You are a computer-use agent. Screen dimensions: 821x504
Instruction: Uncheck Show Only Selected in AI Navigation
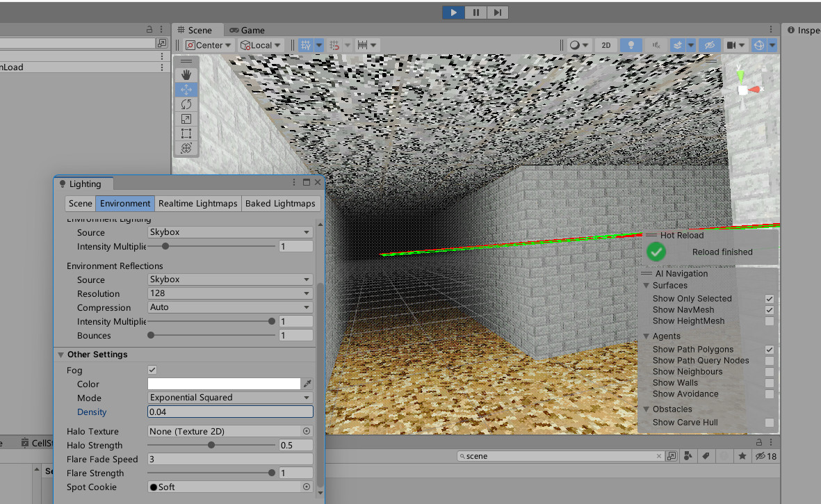point(770,298)
